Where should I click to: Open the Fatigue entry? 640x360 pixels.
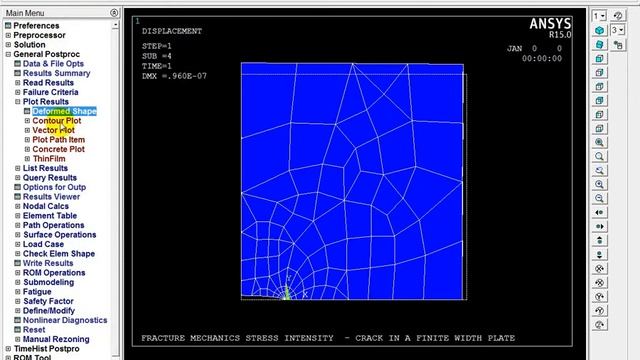37,292
